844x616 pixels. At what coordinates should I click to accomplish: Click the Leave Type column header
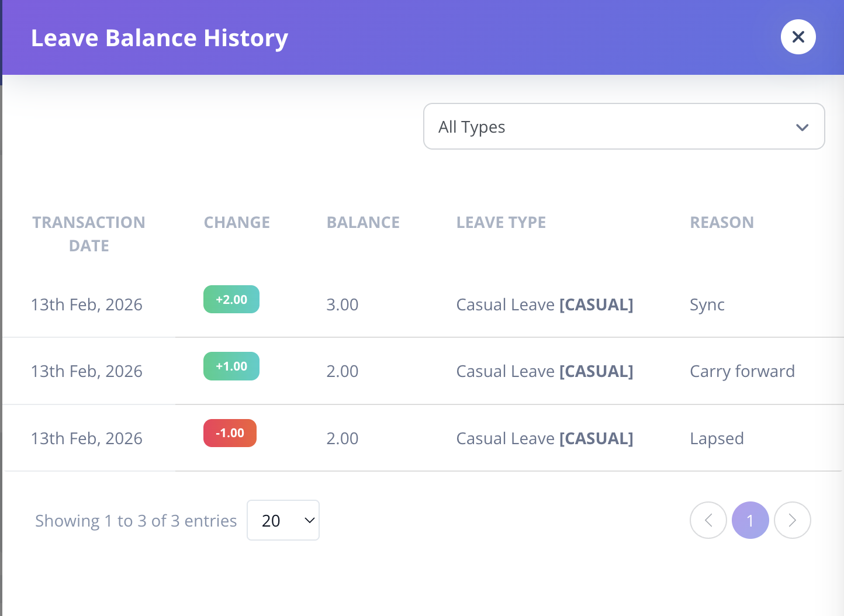[x=501, y=222]
